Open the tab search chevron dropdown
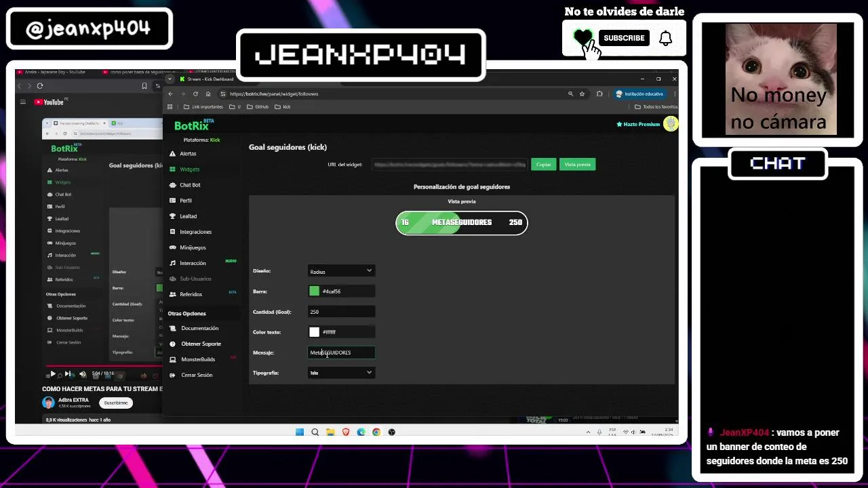Image resolution: width=868 pixels, height=488 pixels. [170, 79]
